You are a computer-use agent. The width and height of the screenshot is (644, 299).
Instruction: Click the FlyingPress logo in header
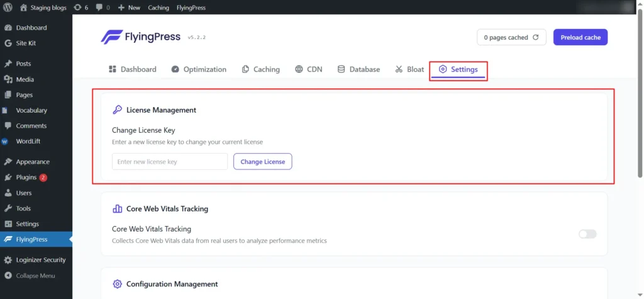point(141,37)
